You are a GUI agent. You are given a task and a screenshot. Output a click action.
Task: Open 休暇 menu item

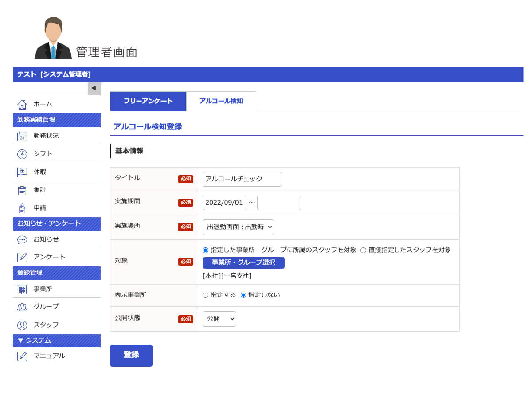tap(57, 172)
